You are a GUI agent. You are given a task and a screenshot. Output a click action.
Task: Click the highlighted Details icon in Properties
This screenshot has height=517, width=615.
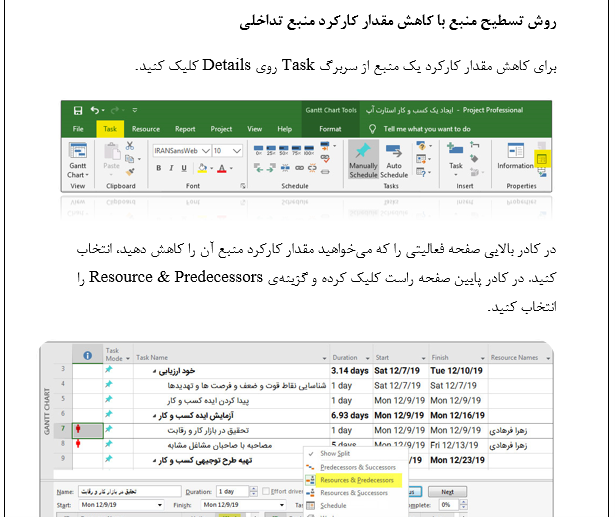(542, 159)
